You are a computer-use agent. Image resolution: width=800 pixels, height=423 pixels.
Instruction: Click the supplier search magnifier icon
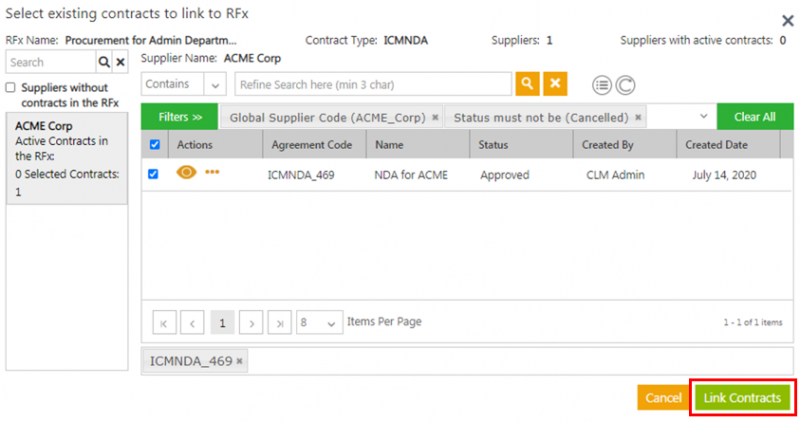tap(103, 62)
